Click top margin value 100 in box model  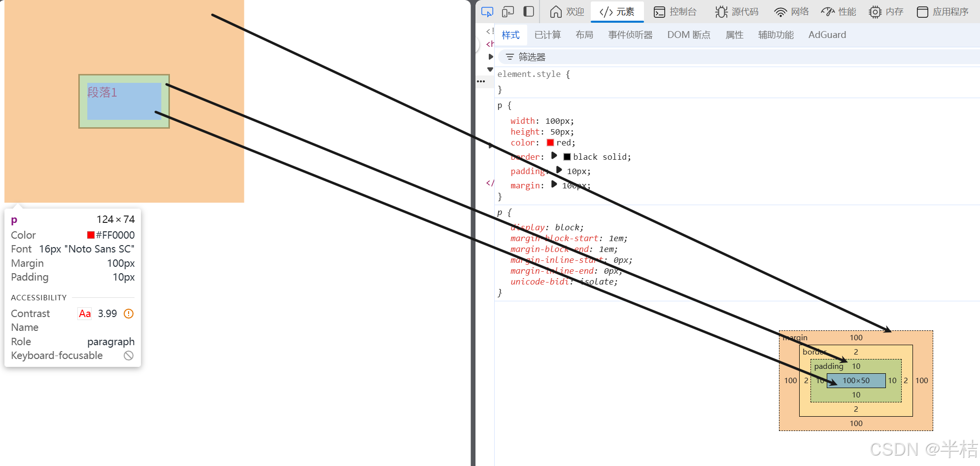coord(856,338)
